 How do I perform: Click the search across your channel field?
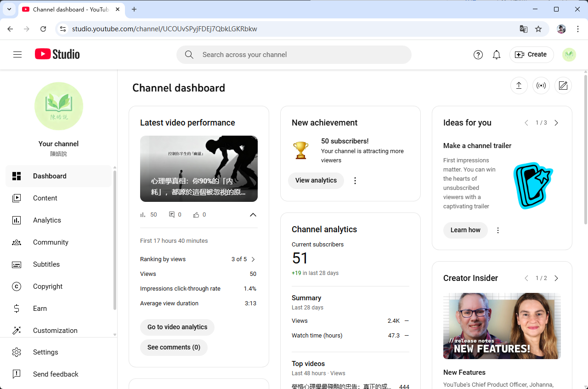coord(294,55)
